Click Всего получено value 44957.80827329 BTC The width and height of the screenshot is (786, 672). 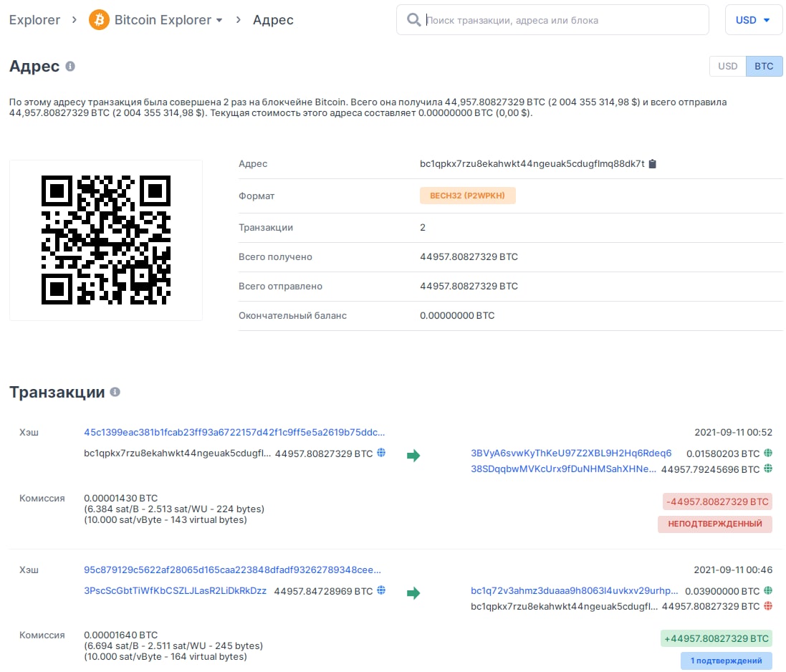tap(469, 256)
